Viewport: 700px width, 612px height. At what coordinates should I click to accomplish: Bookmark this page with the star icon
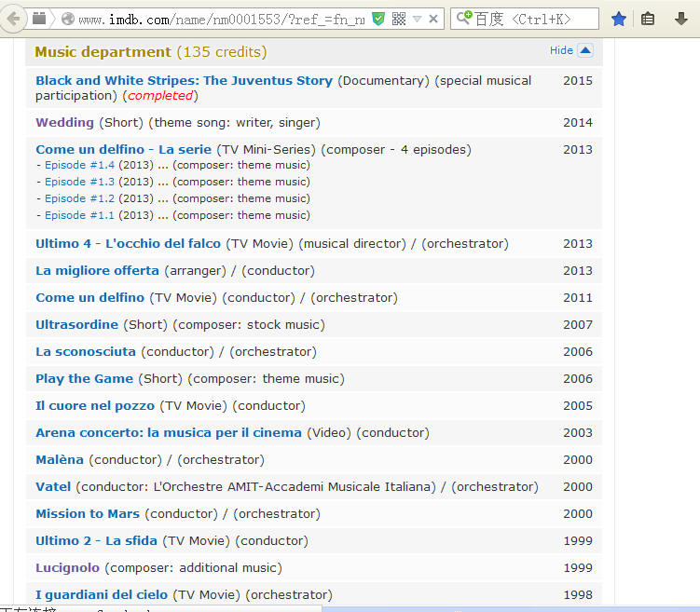tap(618, 19)
